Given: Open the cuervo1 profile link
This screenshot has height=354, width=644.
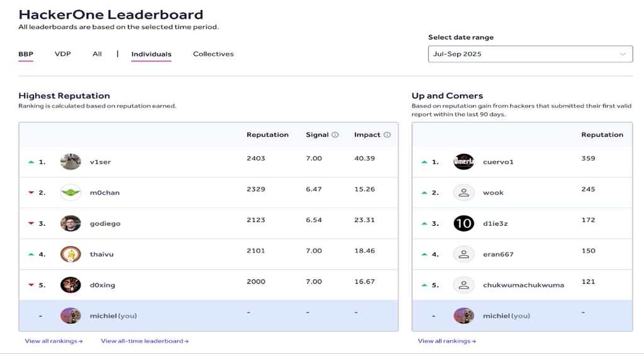Looking at the screenshot, I should pos(498,162).
